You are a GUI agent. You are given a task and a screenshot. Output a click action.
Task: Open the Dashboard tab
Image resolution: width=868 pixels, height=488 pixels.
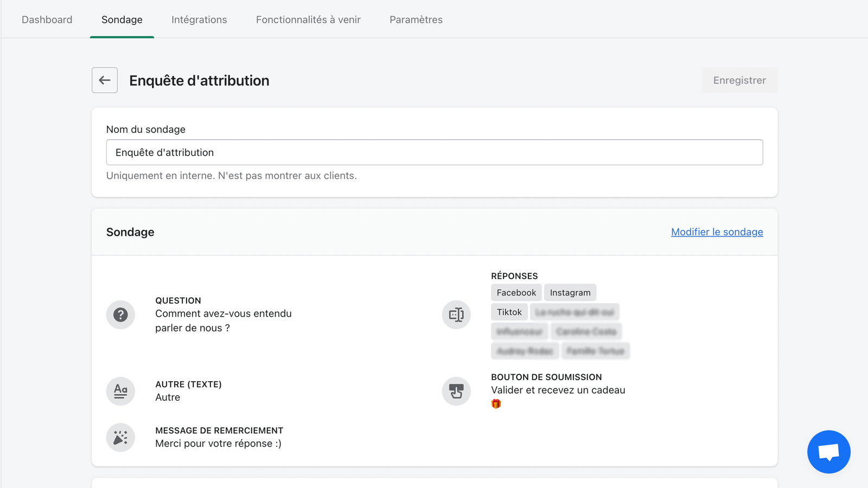47,20
